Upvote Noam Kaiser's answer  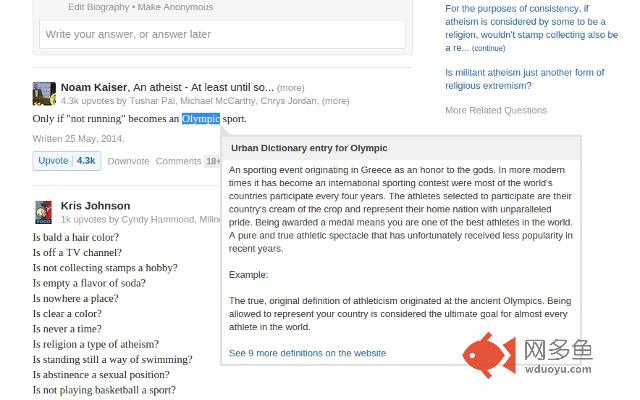click(67, 161)
